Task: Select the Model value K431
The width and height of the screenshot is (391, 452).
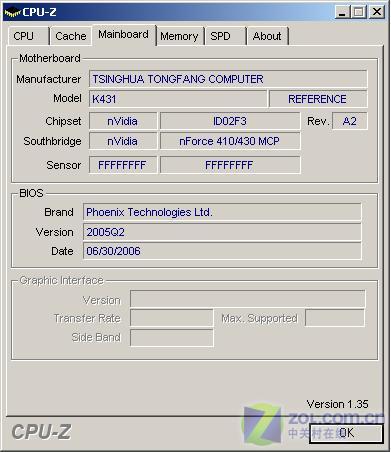Action: (178, 99)
